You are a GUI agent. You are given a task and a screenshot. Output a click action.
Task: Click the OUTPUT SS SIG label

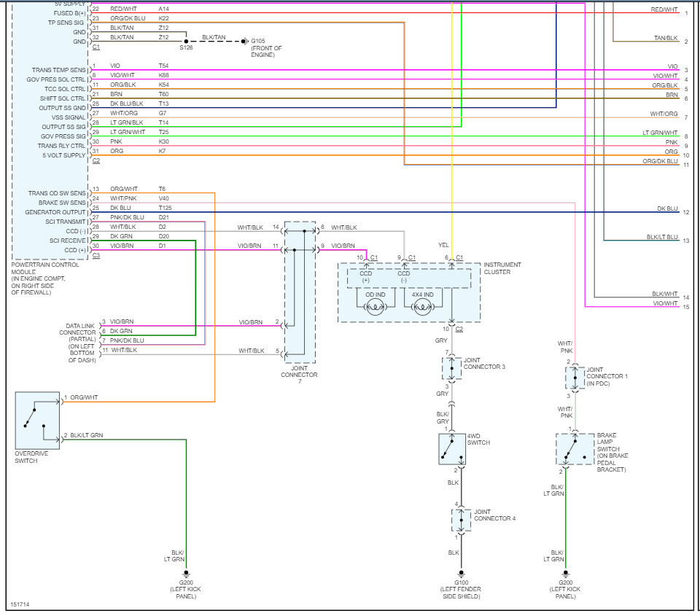click(x=63, y=127)
